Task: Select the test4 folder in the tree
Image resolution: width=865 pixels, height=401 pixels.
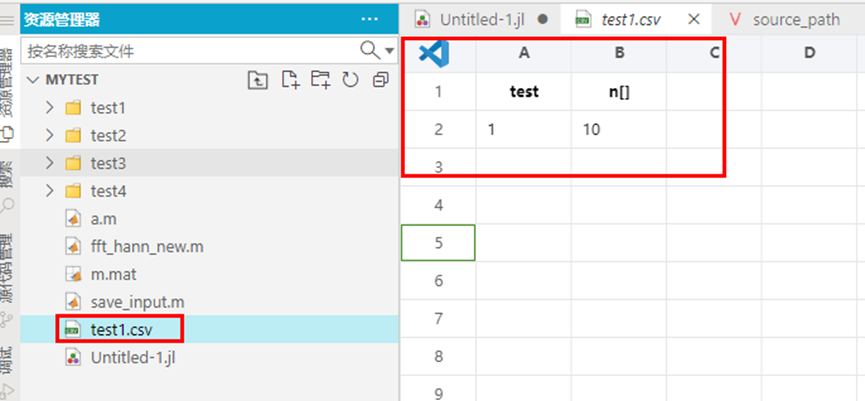Action: (x=210, y=191)
